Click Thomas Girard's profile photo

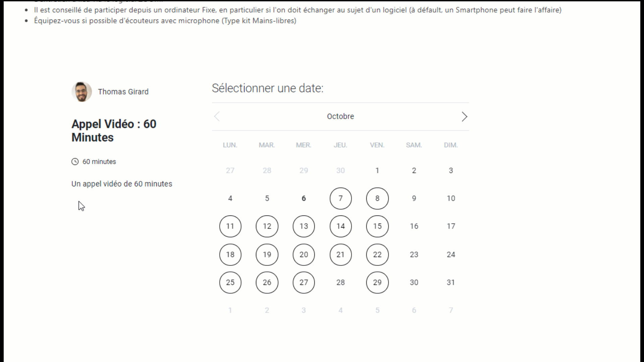click(82, 92)
